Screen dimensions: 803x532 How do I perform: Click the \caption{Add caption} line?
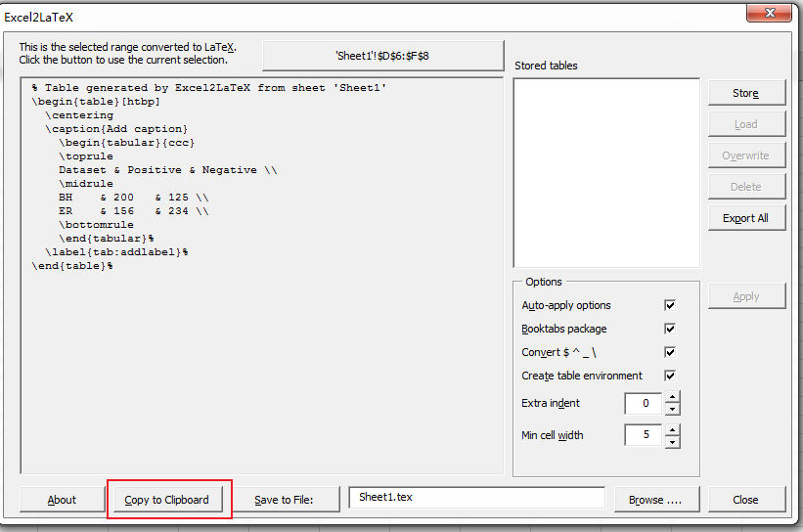(116, 129)
